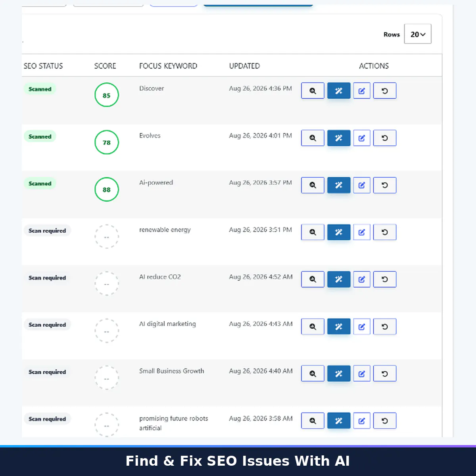Edit the renewable energy row

362,232
